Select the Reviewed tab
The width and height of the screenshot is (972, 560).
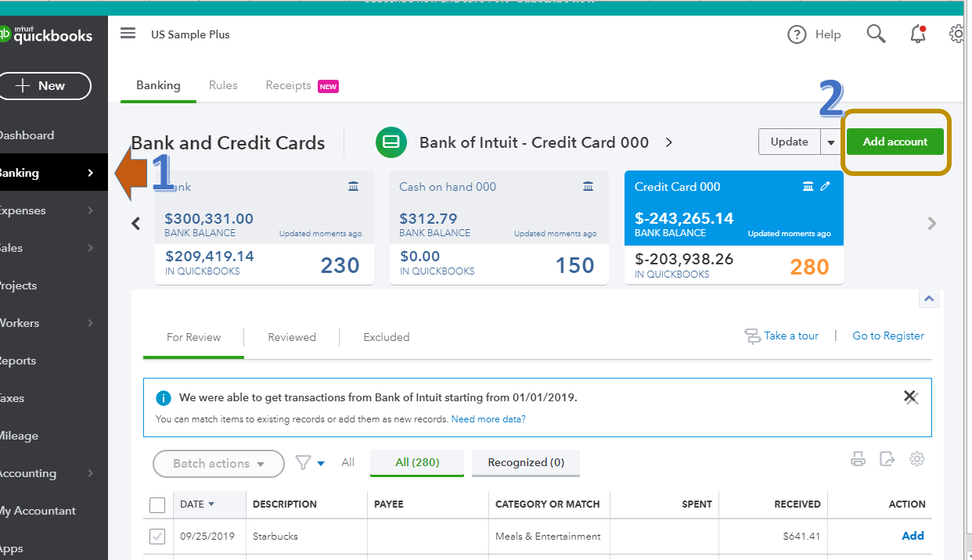coord(292,337)
